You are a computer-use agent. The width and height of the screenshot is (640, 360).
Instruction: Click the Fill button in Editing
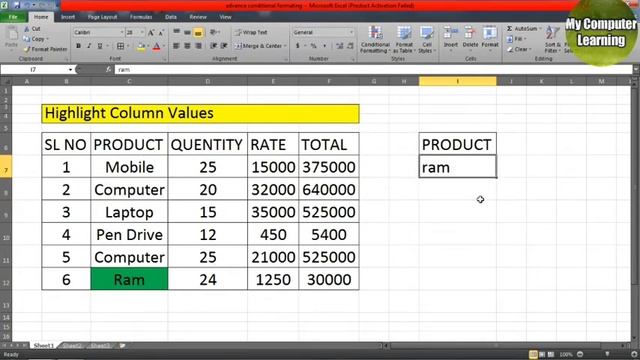(x=516, y=39)
